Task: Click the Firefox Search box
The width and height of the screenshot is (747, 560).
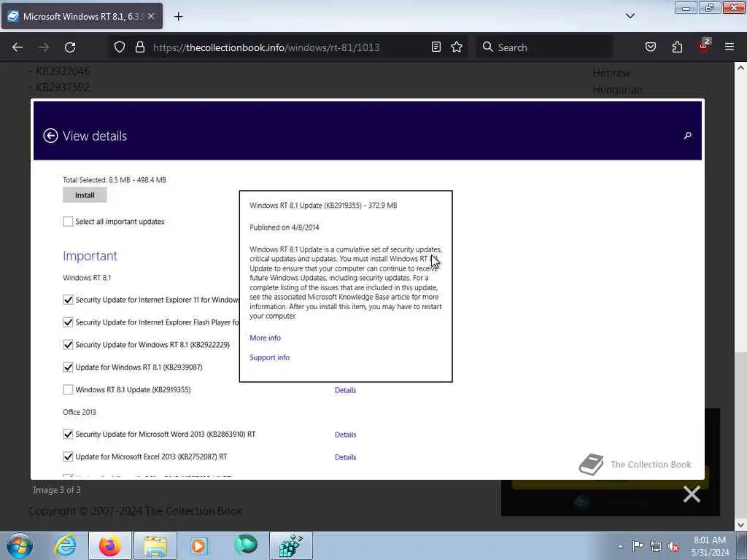Action: [543, 47]
